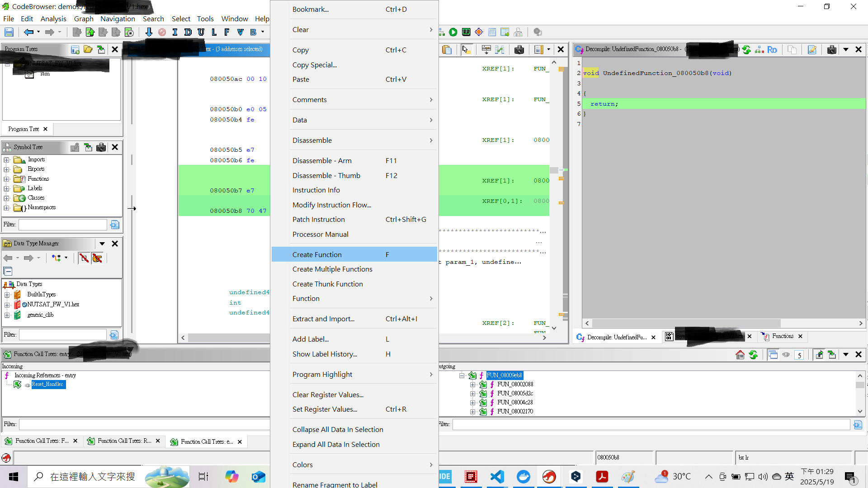Screen dimensions: 868x488
Task: Apply the Symbol Tree filter options icon
Action: pyautogui.click(x=114, y=225)
